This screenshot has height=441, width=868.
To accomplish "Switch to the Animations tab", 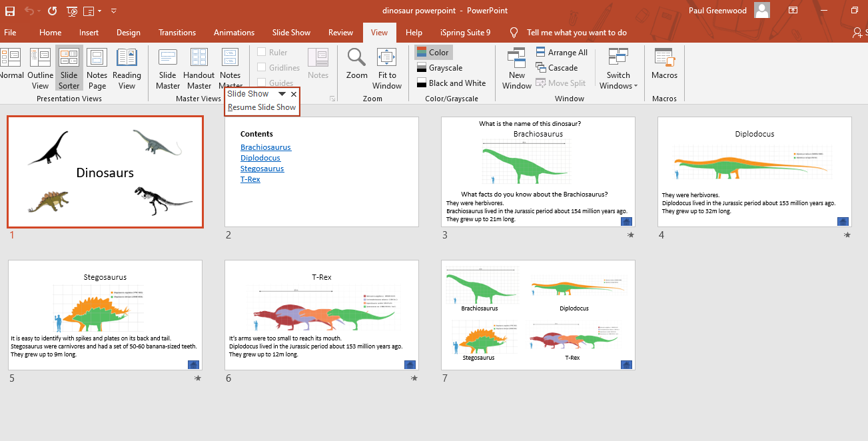I will [234, 33].
